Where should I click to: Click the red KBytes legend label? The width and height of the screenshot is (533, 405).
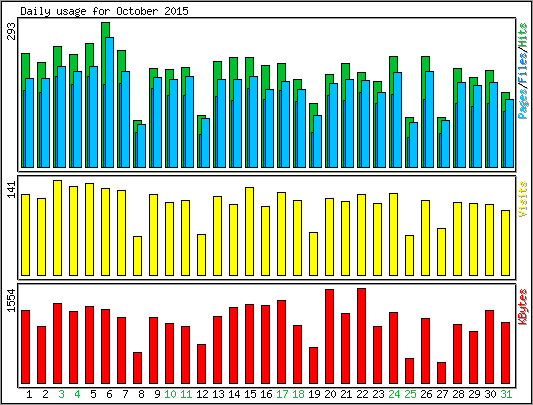pos(523,307)
